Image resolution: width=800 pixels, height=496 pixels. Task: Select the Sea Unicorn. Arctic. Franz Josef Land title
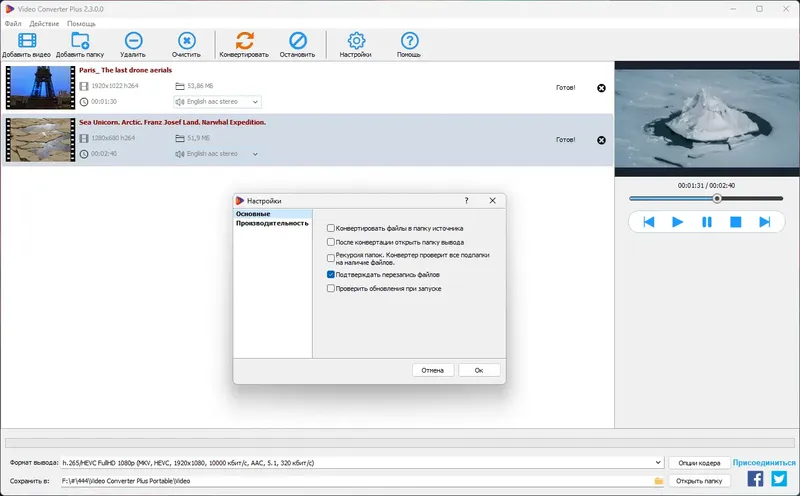172,122
